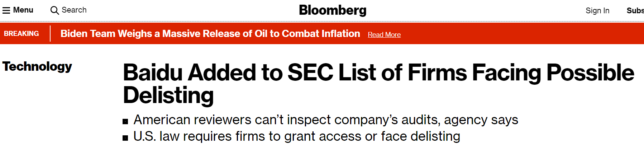Click the U.S. law requires firms summary line
The image size is (644, 154).
(x=297, y=136)
